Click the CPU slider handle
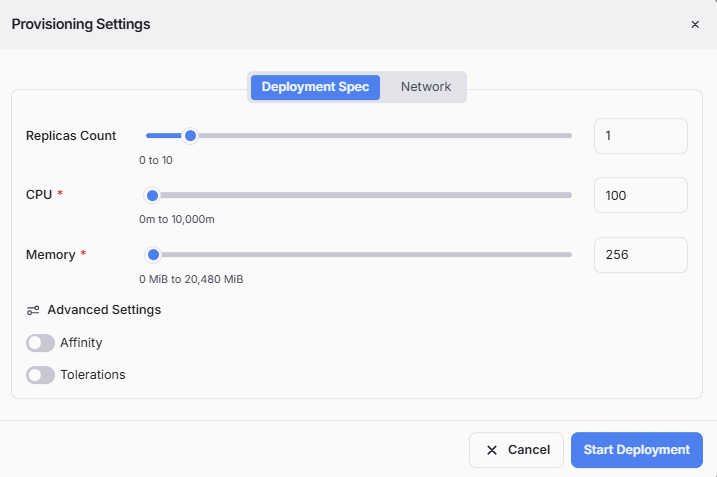This screenshot has width=717, height=477. tap(152, 195)
